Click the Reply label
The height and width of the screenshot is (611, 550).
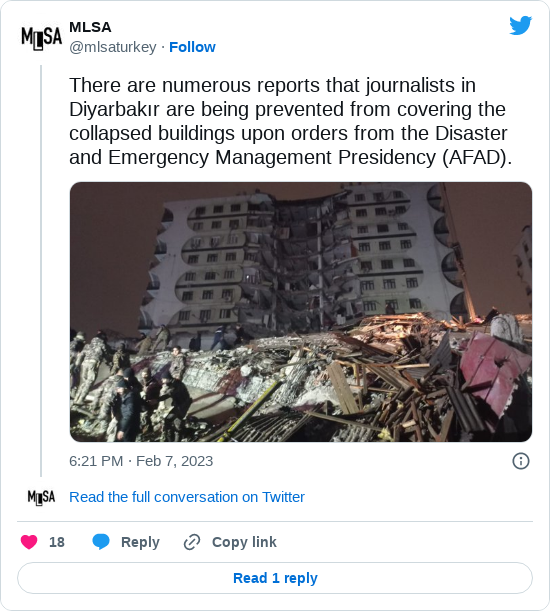[140, 542]
